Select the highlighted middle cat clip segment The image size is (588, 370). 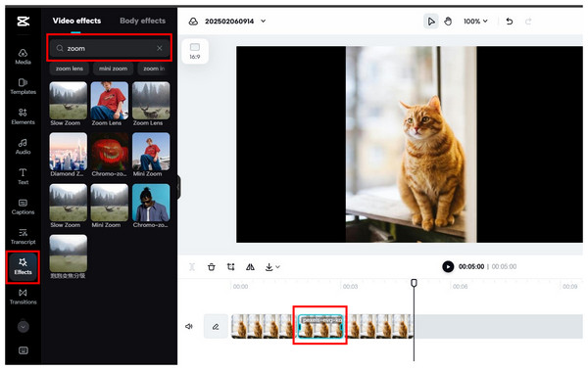320,327
